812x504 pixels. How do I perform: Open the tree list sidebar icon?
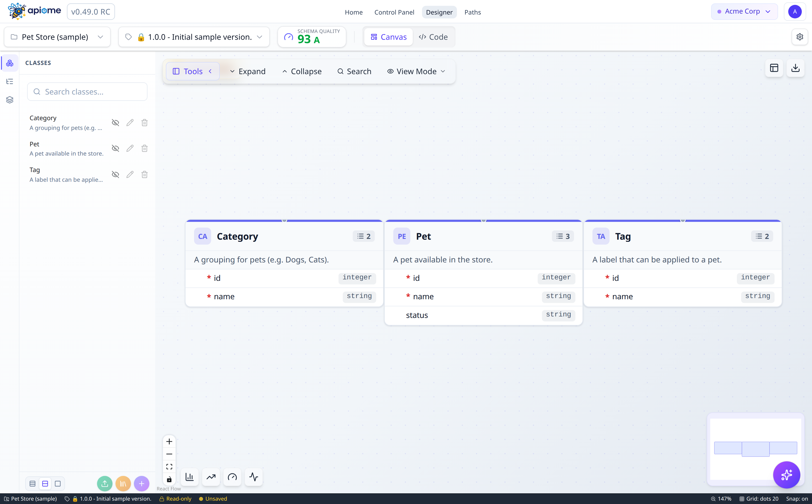coord(10,81)
